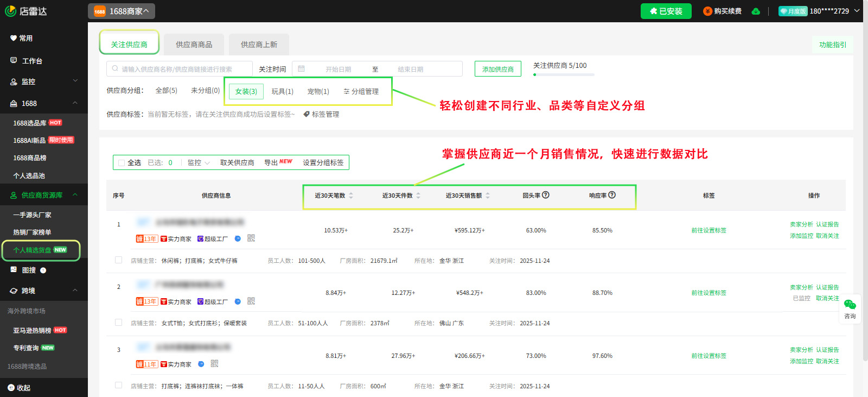Click the 标签管理 tag icon
Screen dimensions: 868x397
pyautogui.click(x=307, y=114)
